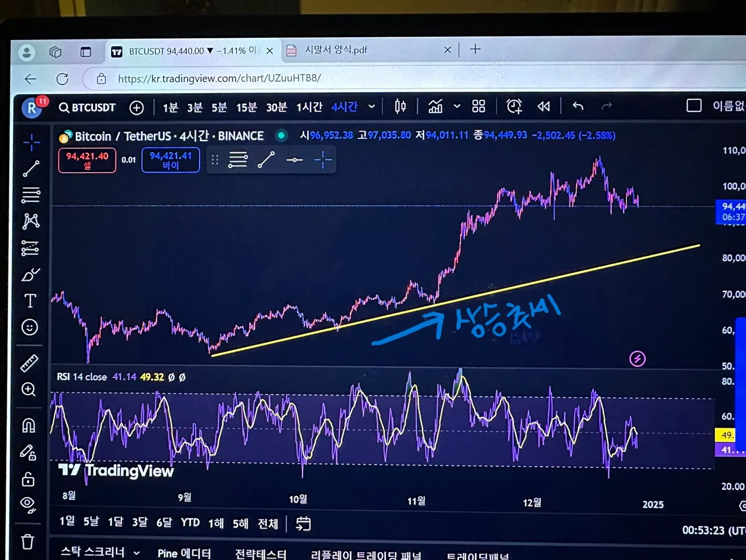
Task: Select the 1분 interval
Action: [x=171, y=107]
